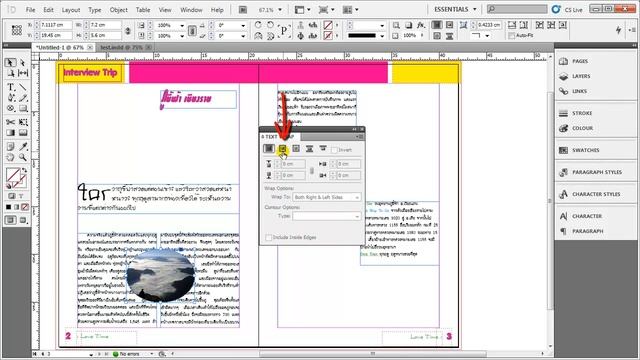Open the Window menu
Viewport: 640px width, 360px height.
tap(191, 9)
